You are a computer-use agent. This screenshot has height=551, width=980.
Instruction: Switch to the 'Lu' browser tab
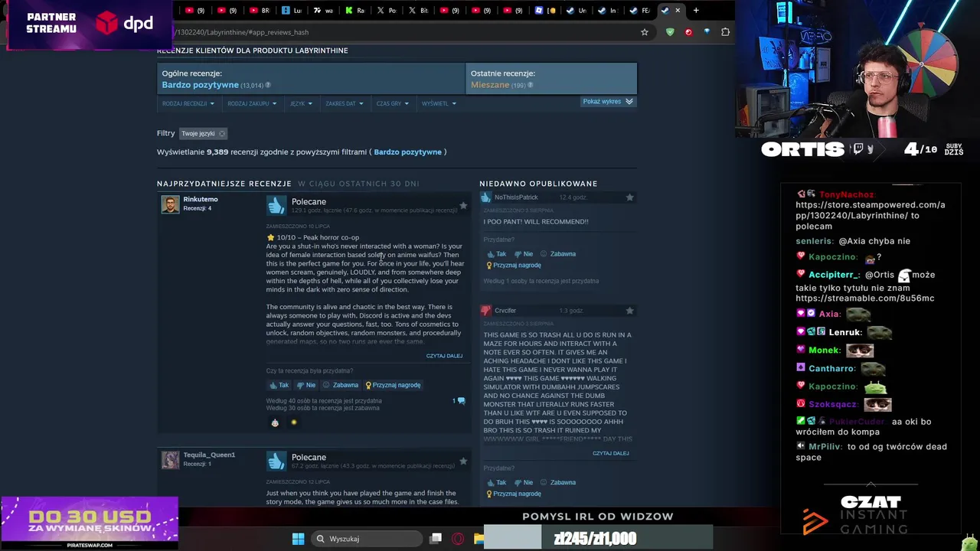click(292, 11)
